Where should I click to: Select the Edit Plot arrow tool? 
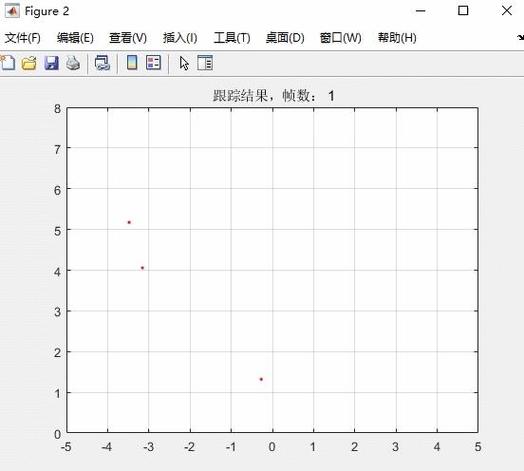pyautogui.click(x=184, y=63)
